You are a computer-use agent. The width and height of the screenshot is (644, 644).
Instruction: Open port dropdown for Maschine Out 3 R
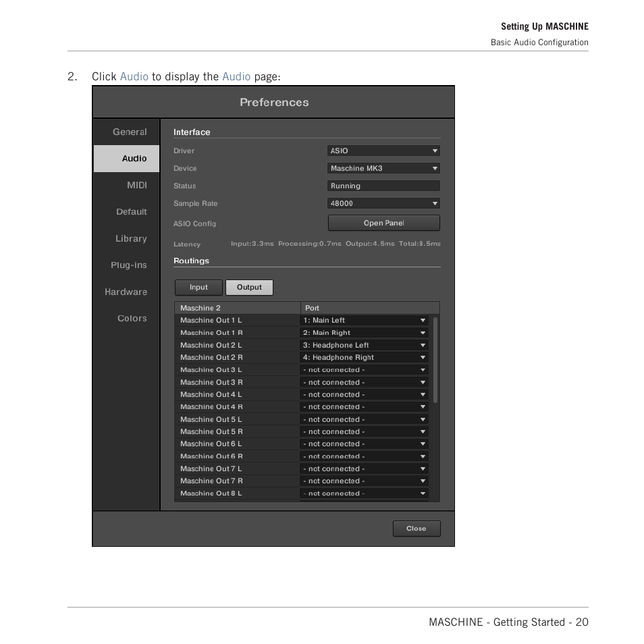click(x=365, y=382)
